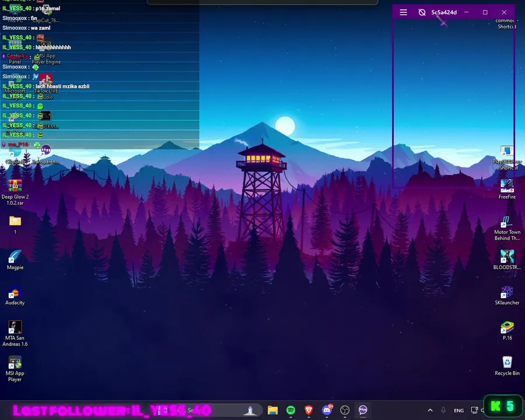
Task: Select the BLOODSTR... game shortcut
Action: click(507, 260)
